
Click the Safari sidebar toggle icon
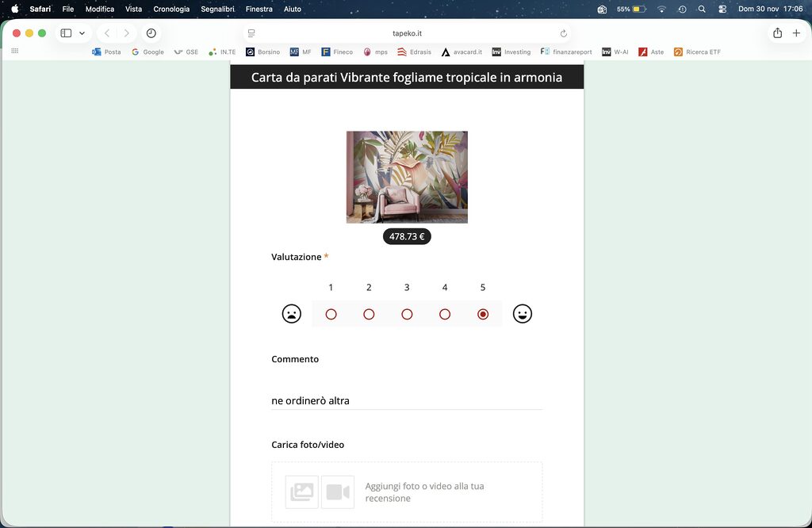pos(66,33)
